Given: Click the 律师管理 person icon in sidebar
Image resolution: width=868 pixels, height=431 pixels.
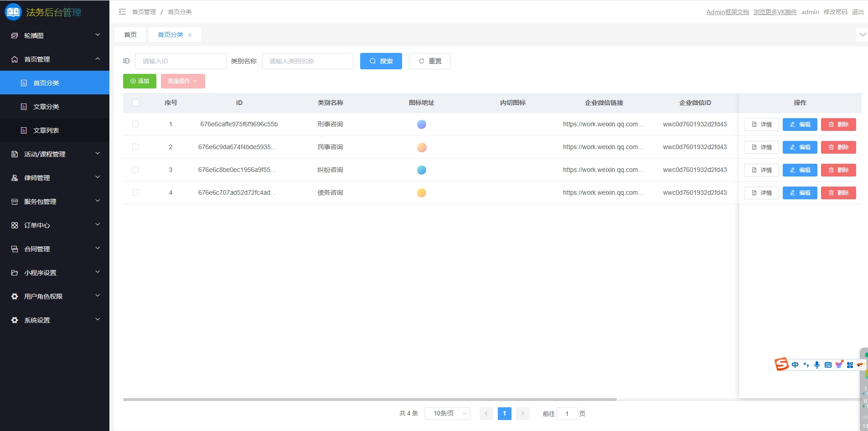Looking at the screenshot, I should (x=15, y=178).
